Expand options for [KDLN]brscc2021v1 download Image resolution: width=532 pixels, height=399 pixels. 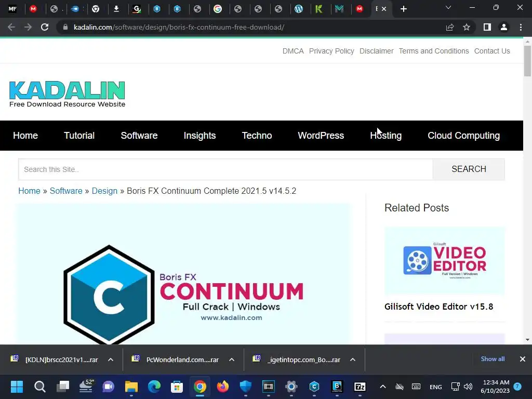pos(111,360)
